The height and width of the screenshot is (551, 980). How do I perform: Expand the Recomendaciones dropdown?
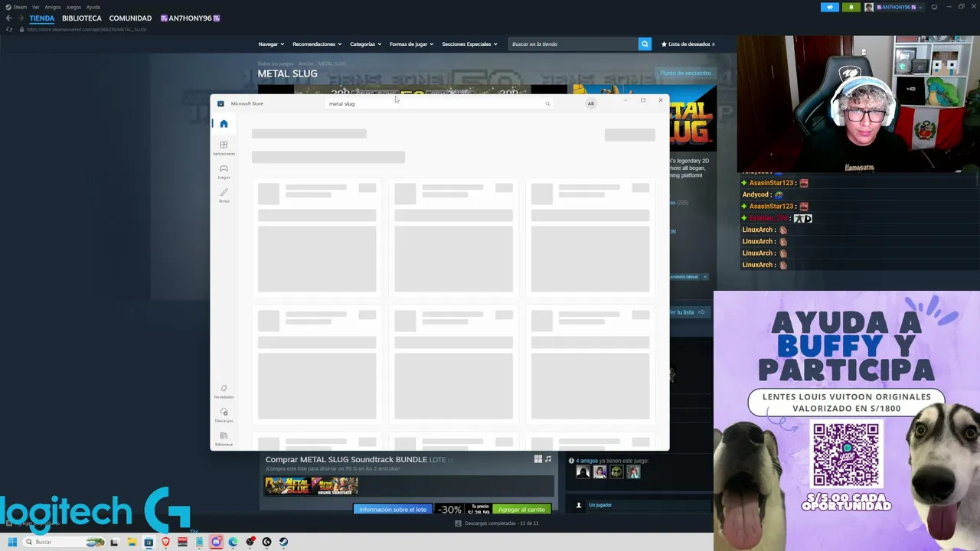tap(317, 44)
